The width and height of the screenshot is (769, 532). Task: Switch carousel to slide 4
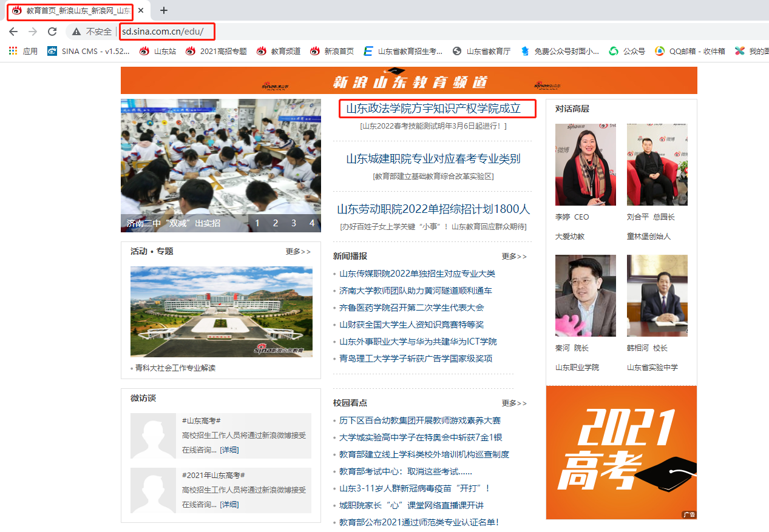coord(312,223)
